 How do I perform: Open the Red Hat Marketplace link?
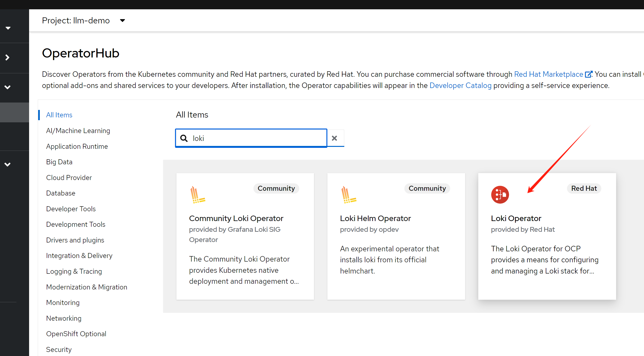(x=548, y=74)
